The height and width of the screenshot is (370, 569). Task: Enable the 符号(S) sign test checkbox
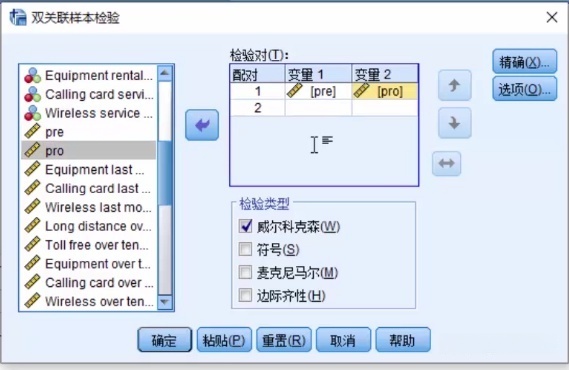[x=245, y=249]
